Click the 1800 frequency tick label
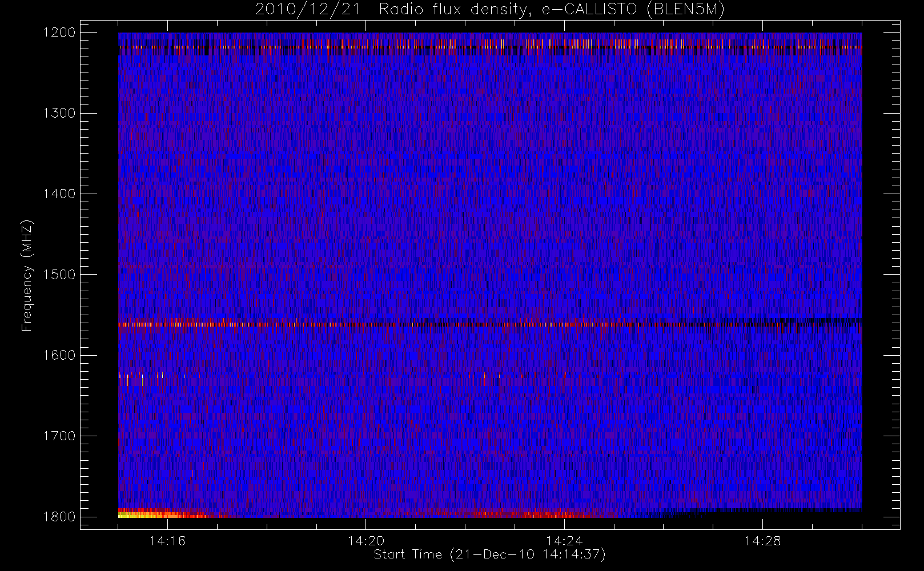 point(59,517)
